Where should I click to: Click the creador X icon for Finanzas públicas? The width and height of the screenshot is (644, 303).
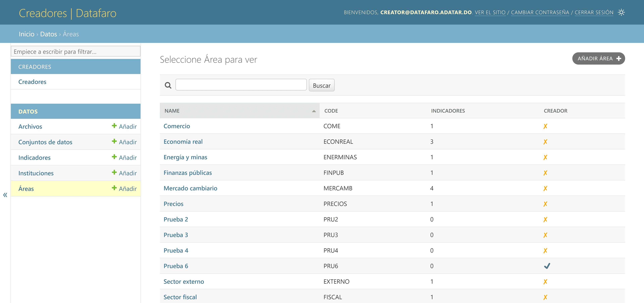click(x=545, y=173)
